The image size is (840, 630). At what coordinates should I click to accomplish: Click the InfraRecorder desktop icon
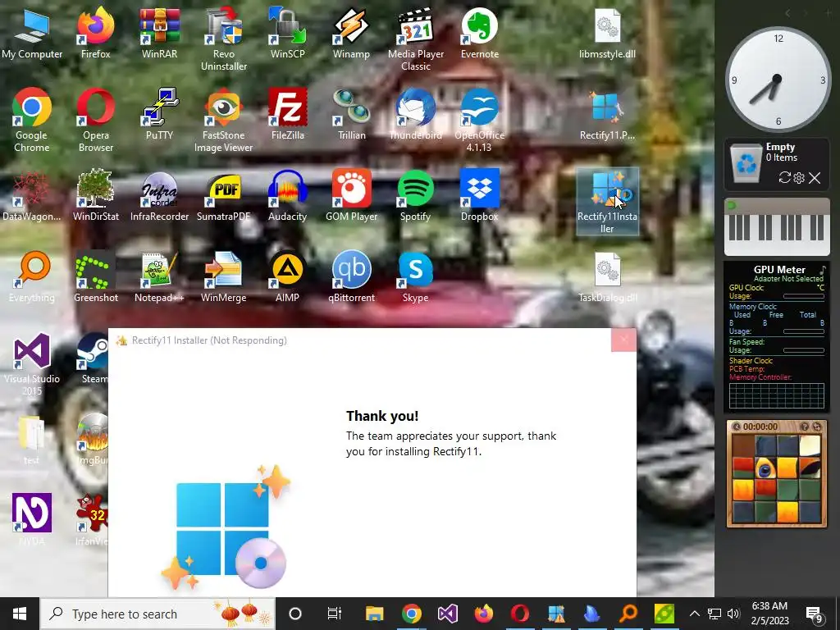(x=160, y=197)
